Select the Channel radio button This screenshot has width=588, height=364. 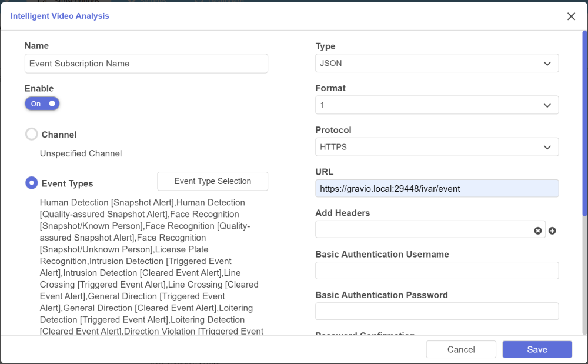32,135
